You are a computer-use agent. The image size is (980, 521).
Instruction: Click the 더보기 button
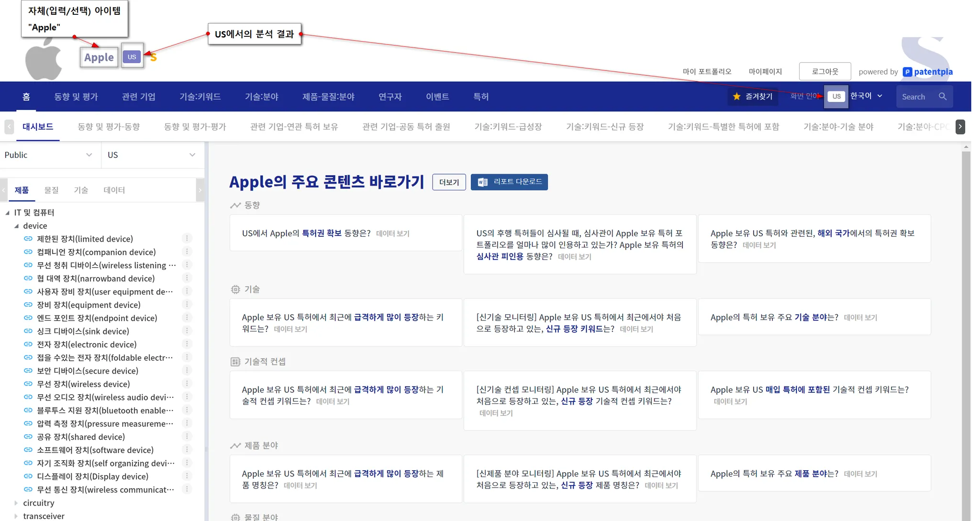448,182
